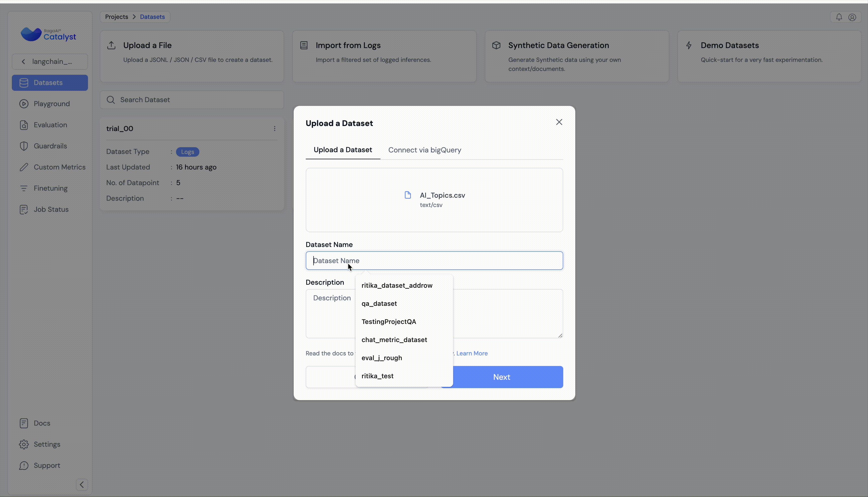The width and height of the screenshot is (868, 497).
Task: Select the qa_dataset suggestion
Action: click(379, 303)
